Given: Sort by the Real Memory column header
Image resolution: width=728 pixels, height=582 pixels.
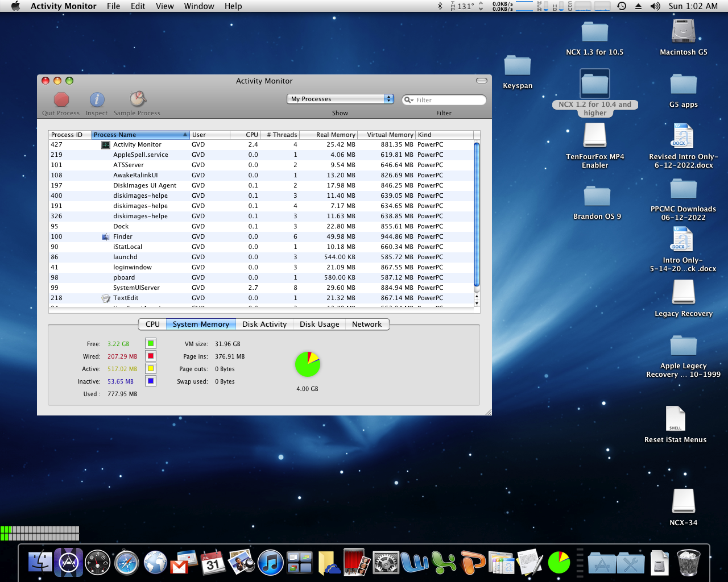Looking at the screenshot, I should coord(328,135).
